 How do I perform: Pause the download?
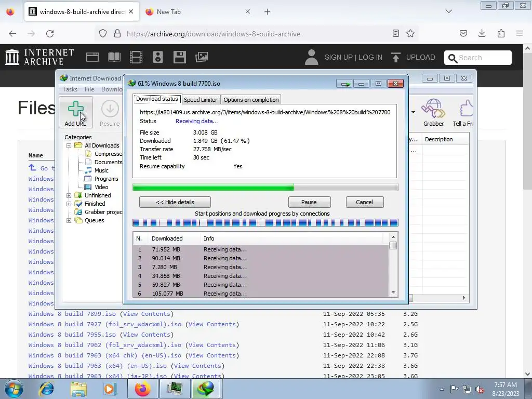309,202
